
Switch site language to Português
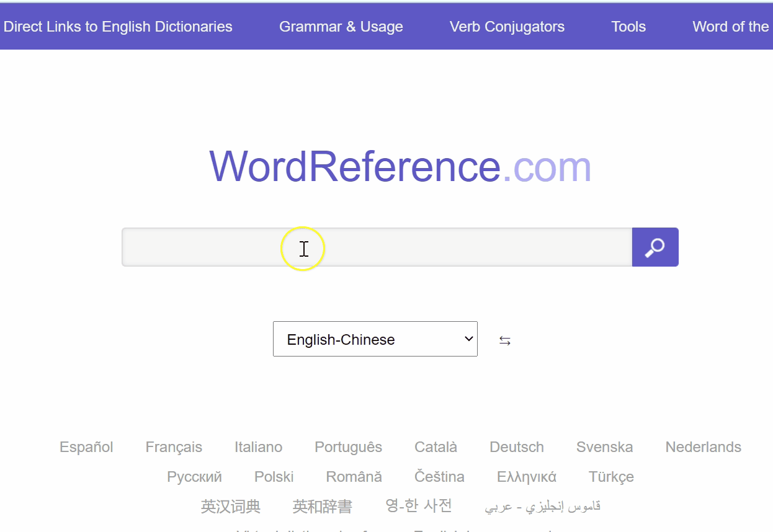pyautogui.click(x=348, y=447)
